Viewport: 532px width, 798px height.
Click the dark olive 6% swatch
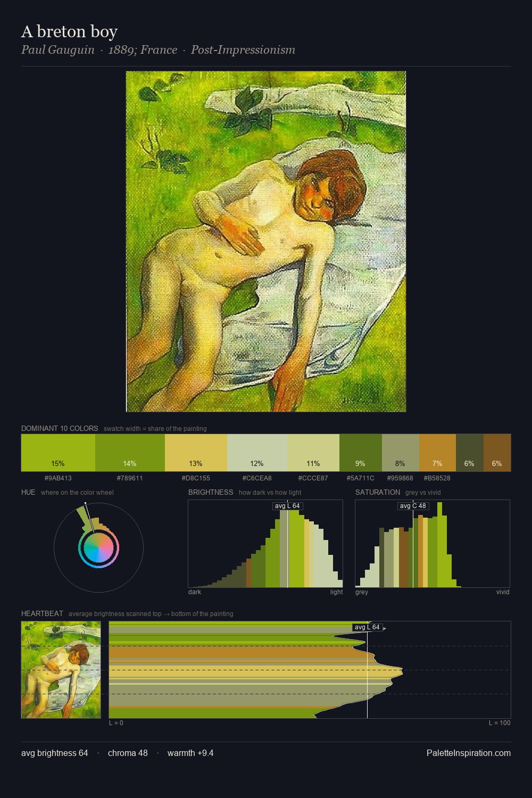point(469,453)
